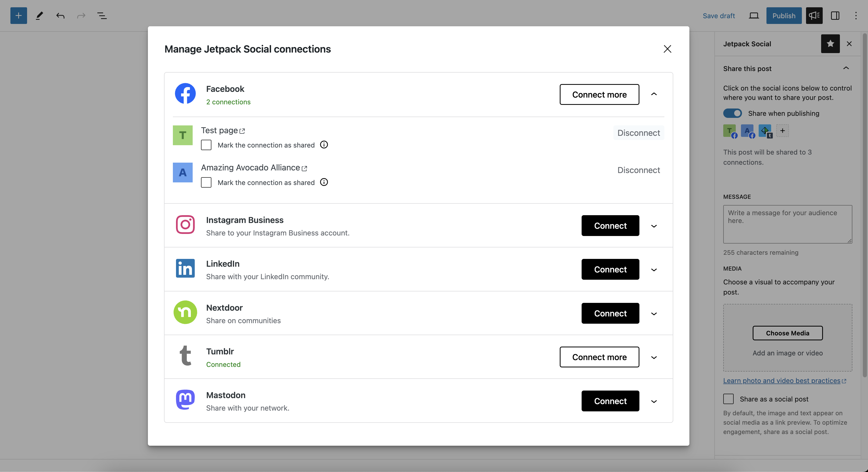Click Connect more for Tumblr
This screenshot has height=472, width=868.
599,357
